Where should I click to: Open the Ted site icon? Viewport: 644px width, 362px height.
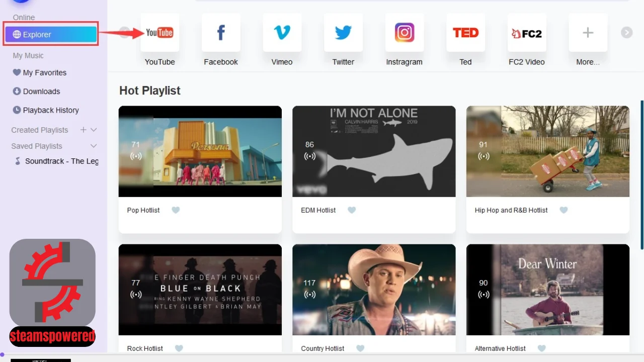[465, 33]
